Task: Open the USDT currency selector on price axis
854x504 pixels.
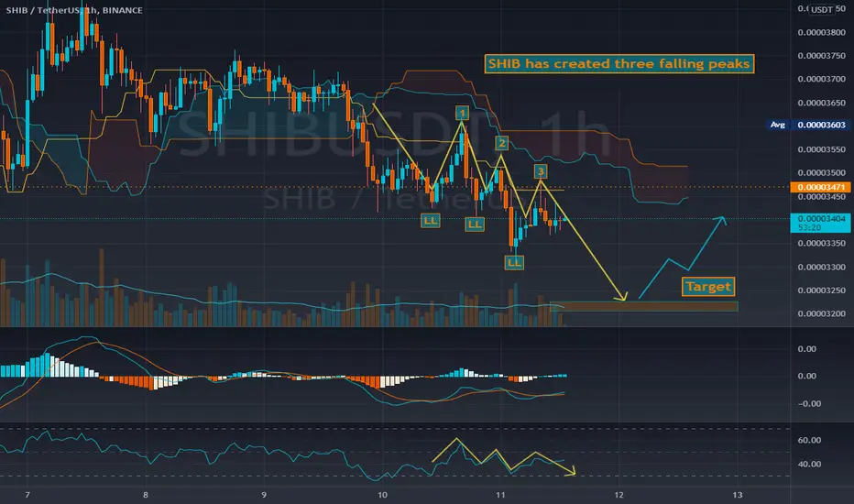Action: (x=821, y=9)
